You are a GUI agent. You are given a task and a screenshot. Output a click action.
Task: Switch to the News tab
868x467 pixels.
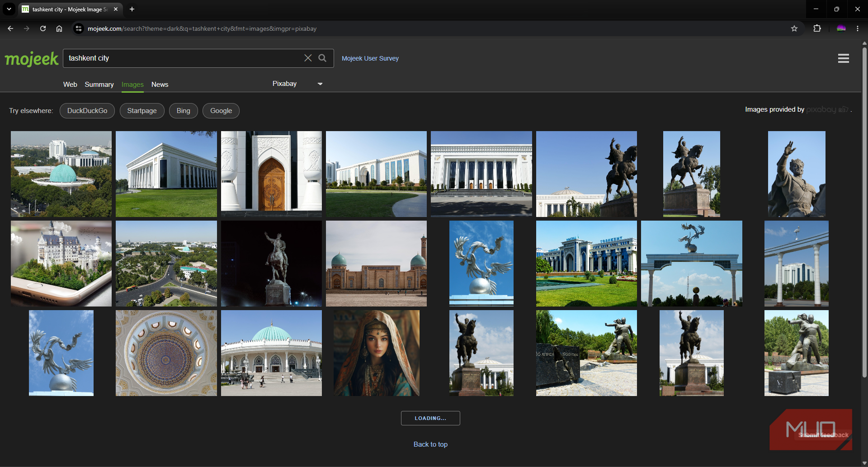pyautogui.click(x=160, y=85)
